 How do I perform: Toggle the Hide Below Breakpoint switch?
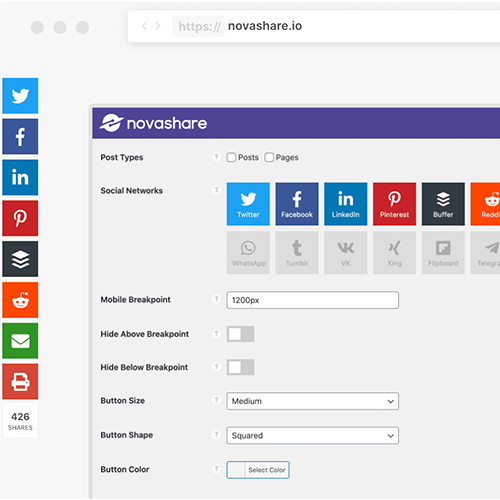241,367
